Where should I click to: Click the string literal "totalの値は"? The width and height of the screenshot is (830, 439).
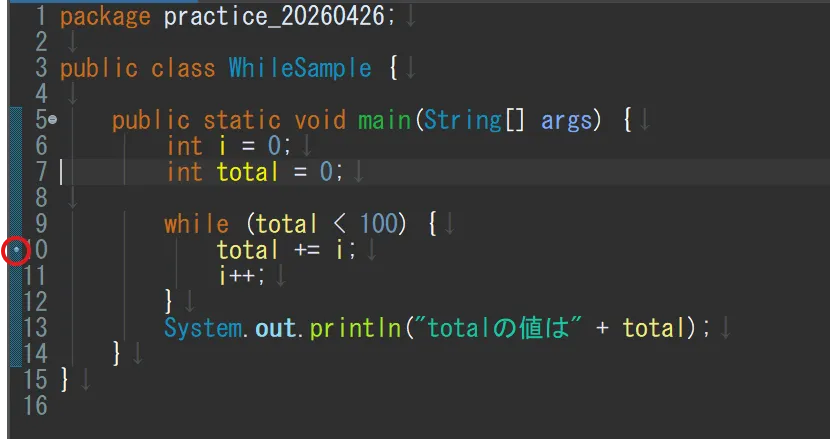pos(497,328)
